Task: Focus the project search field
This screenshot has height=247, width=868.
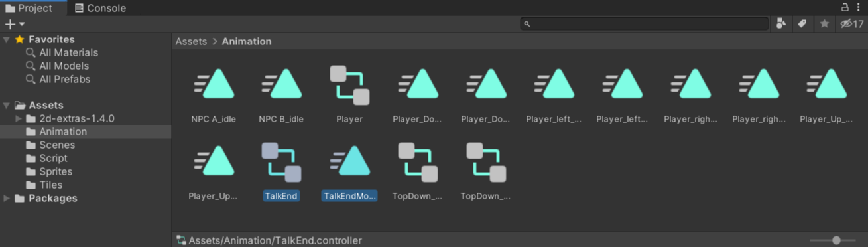Action: pos(645,24)
